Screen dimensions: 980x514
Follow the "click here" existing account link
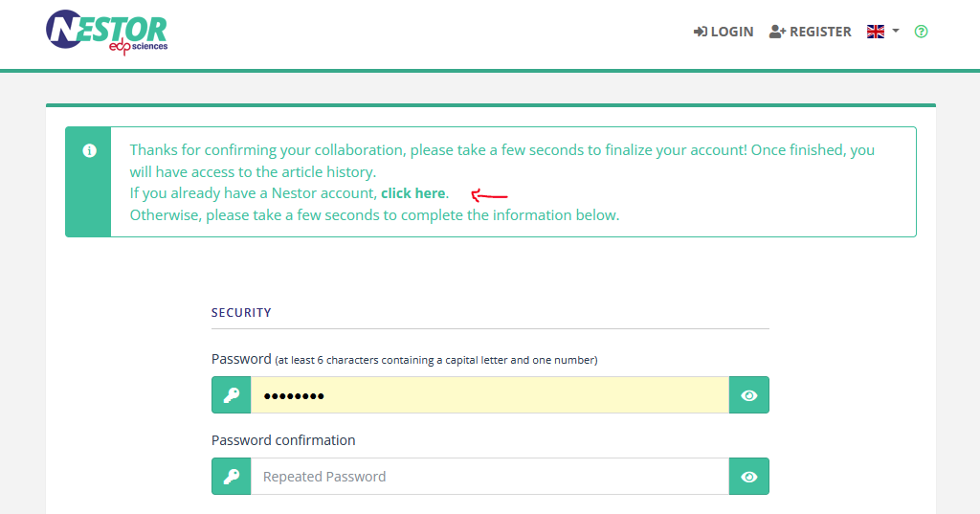pyautogui.click(x=413, y=193)
